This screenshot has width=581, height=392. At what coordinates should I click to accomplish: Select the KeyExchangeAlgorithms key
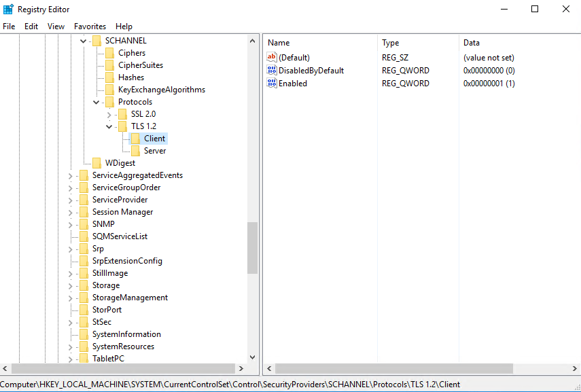point(161,90)
